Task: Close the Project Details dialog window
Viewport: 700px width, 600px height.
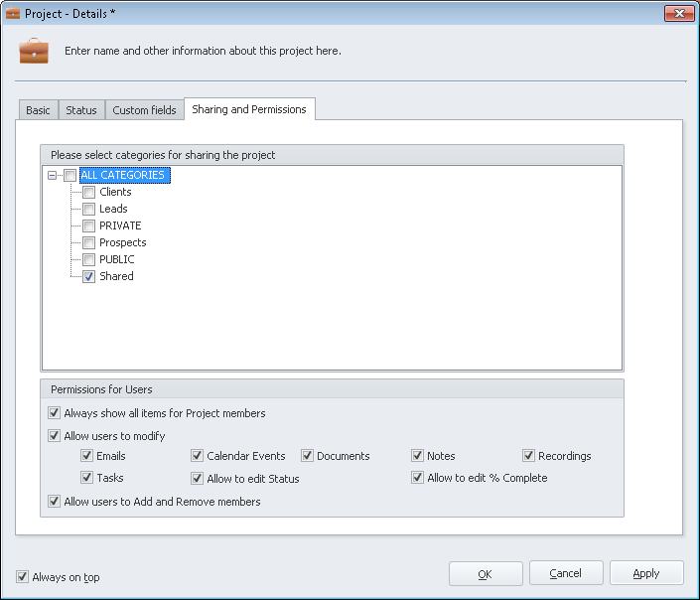Action: click(677, 13)
